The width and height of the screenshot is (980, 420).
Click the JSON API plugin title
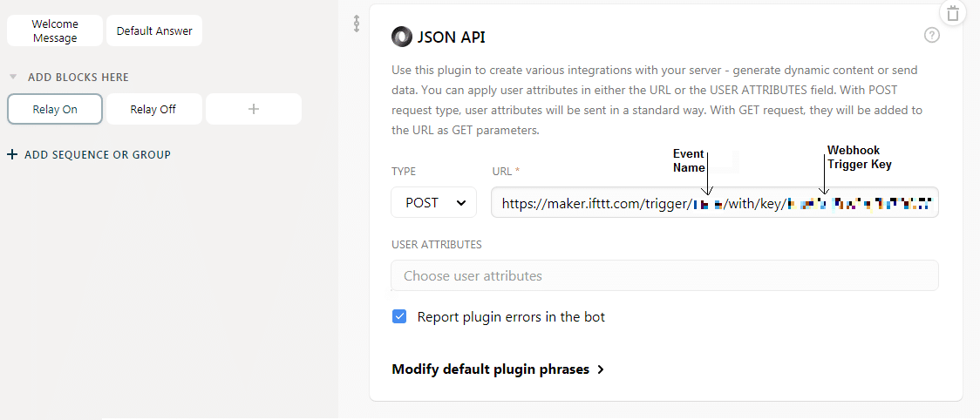pyautogui.click(x=452, y=37)
